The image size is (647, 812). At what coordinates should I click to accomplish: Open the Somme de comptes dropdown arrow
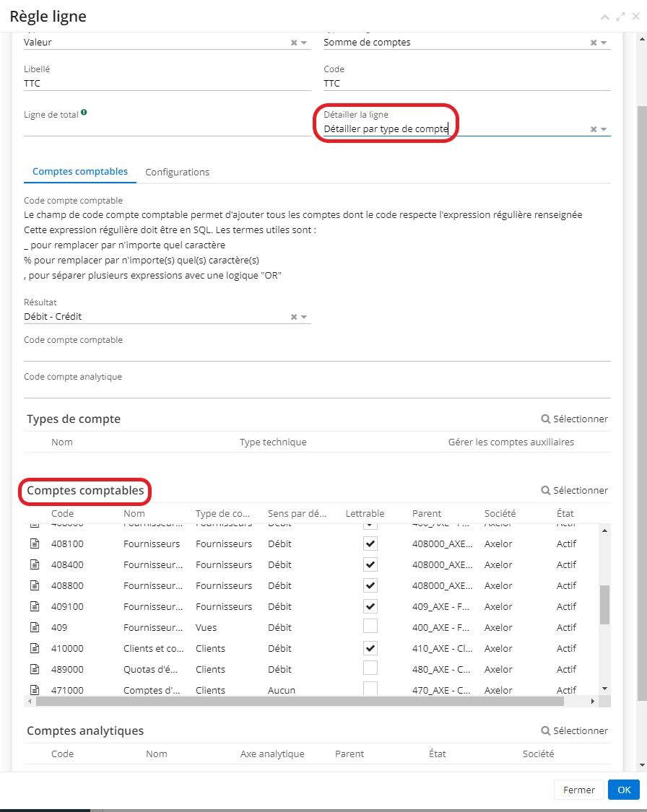(x=604, y=43)
